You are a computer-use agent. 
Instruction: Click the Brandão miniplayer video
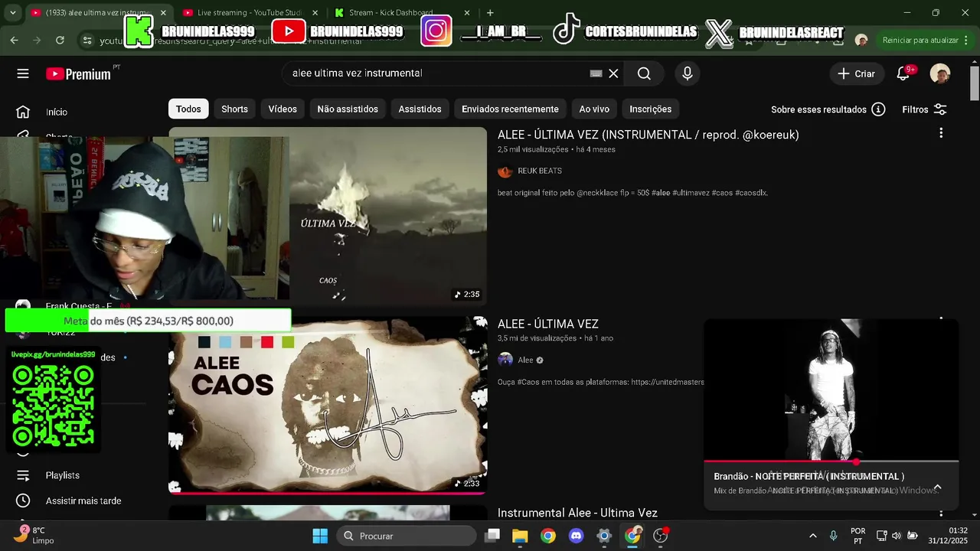(x=831, y=390)
